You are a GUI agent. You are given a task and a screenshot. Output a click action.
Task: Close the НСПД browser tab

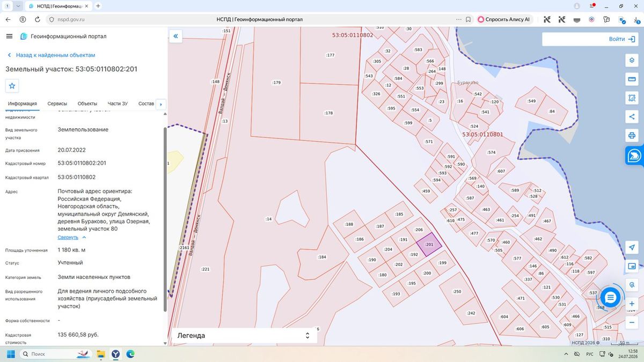pos(86,6)
